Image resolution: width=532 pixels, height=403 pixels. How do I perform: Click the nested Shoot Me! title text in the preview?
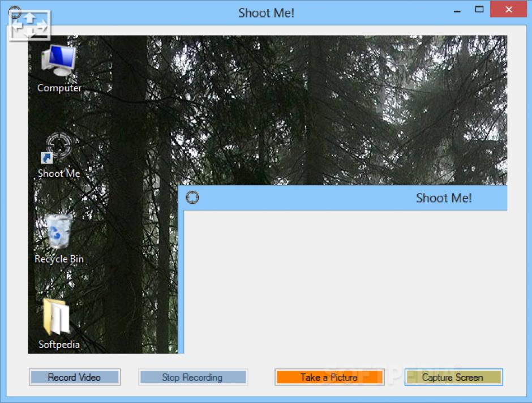[444, 198]
